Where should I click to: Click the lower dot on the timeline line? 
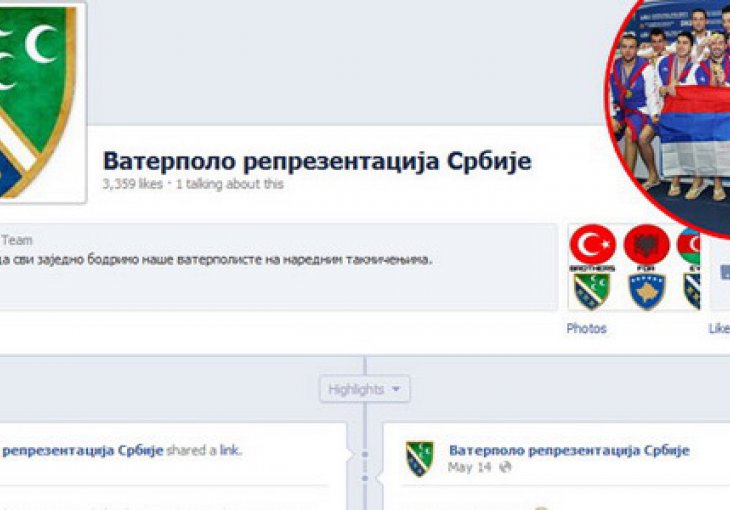click(365, 478)
